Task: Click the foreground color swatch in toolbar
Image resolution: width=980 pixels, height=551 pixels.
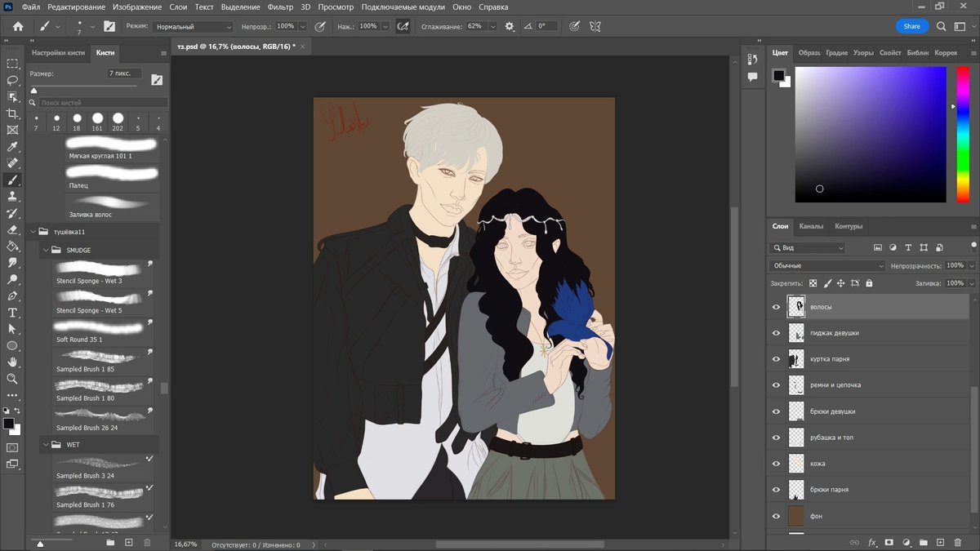Action: 8,423
